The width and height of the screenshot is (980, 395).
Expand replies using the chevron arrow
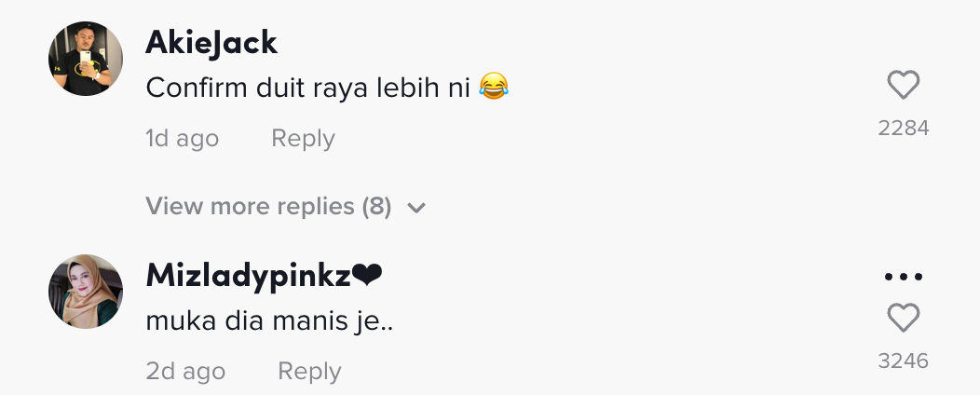[x=416, y=207]
